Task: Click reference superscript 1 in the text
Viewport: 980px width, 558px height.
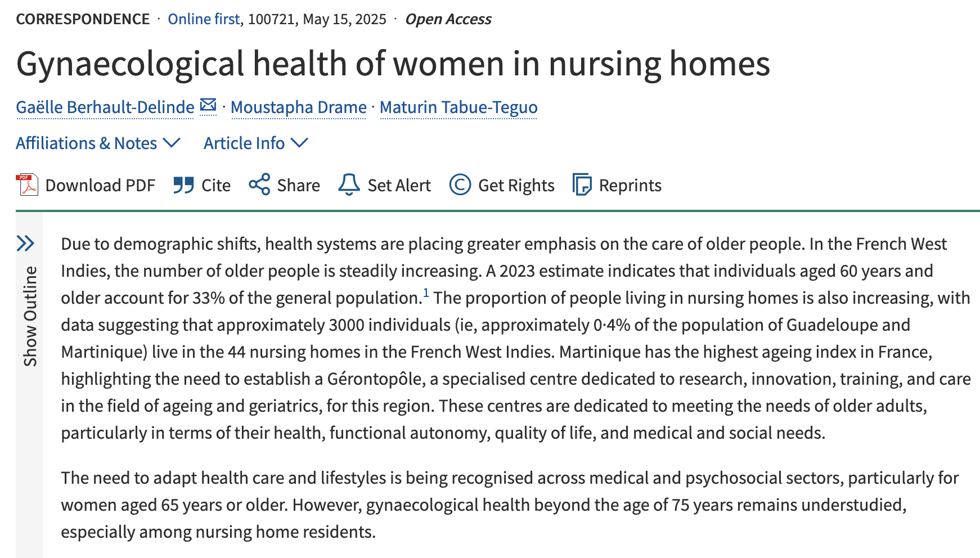Action: tap(426, 293)
